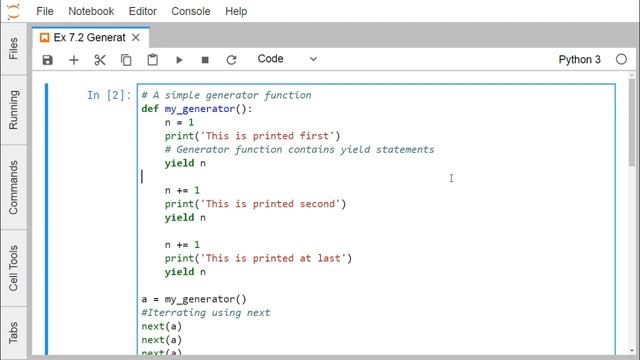The width and height of the screenshot is (640, 360).
Task: Click the 'def my_generator():' line
Action: [197, 109]
